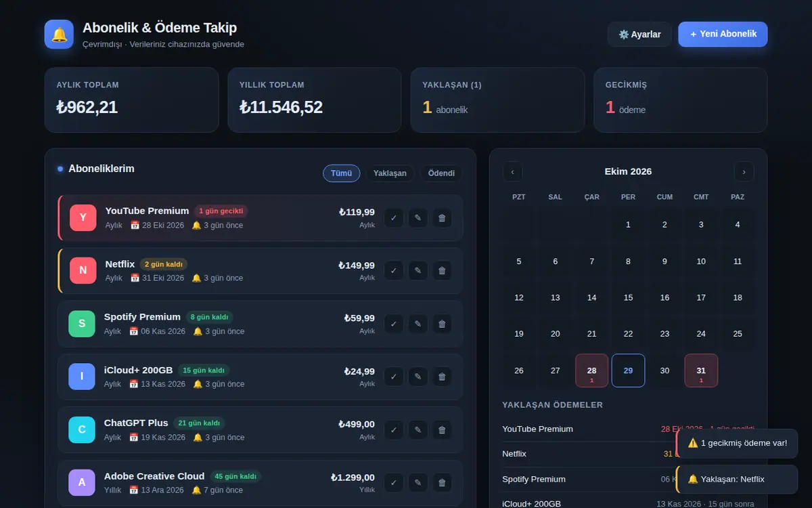The image size is (812, 508).
Task: Edit the Adobe Creative Cloud subscription
Action: point(418,483)
